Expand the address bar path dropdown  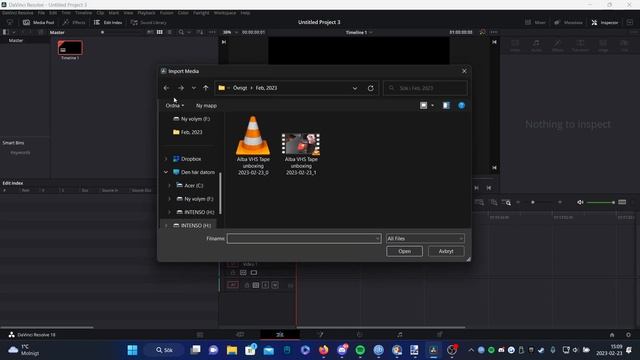point(355,88)
